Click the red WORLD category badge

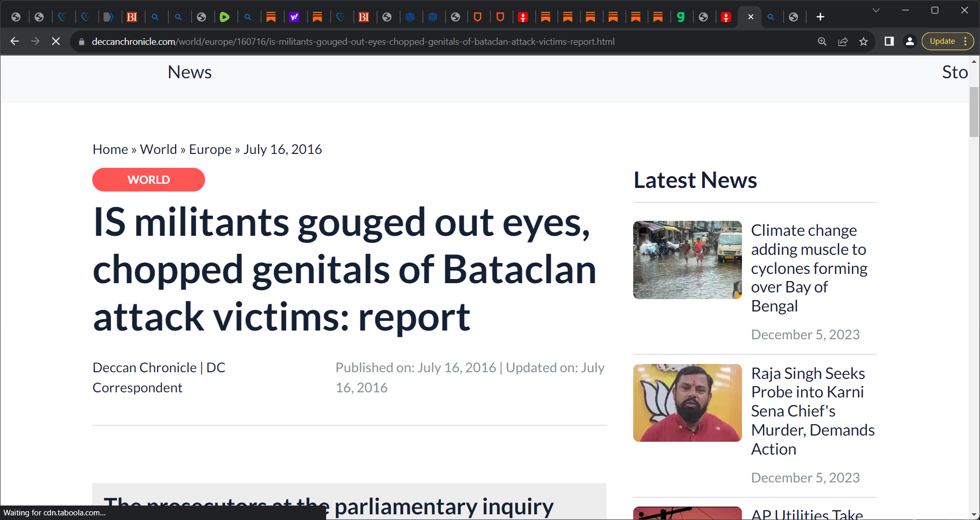[x=148, y=180]
